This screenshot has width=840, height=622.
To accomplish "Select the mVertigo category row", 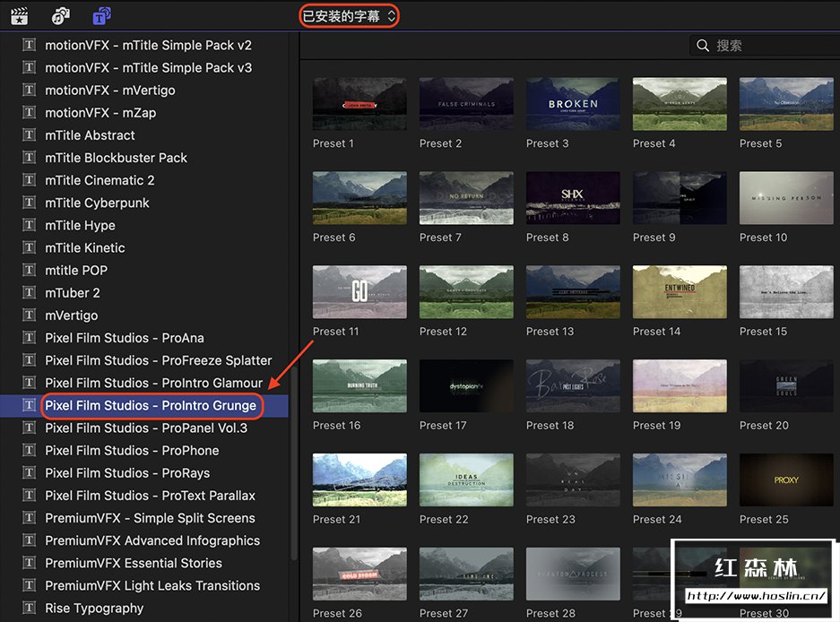I will tap(71, 315).
